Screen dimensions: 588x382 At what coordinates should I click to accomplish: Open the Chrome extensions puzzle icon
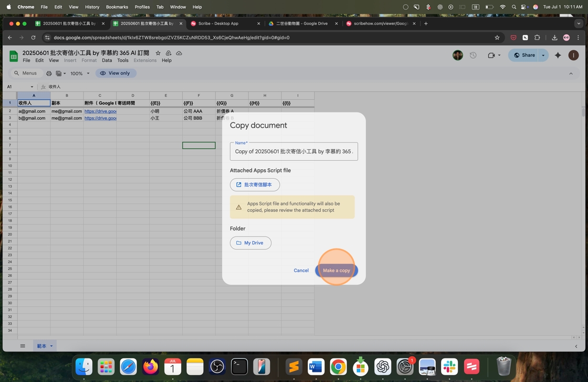537,37
